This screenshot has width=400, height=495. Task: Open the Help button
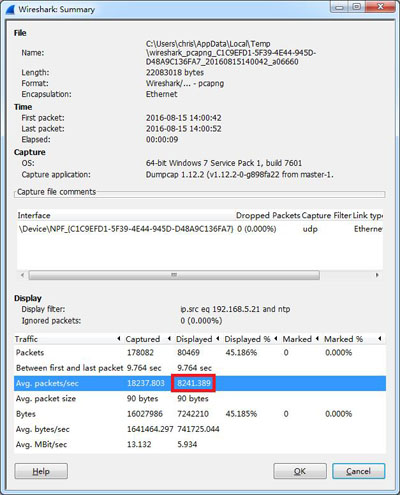point(41,471)
